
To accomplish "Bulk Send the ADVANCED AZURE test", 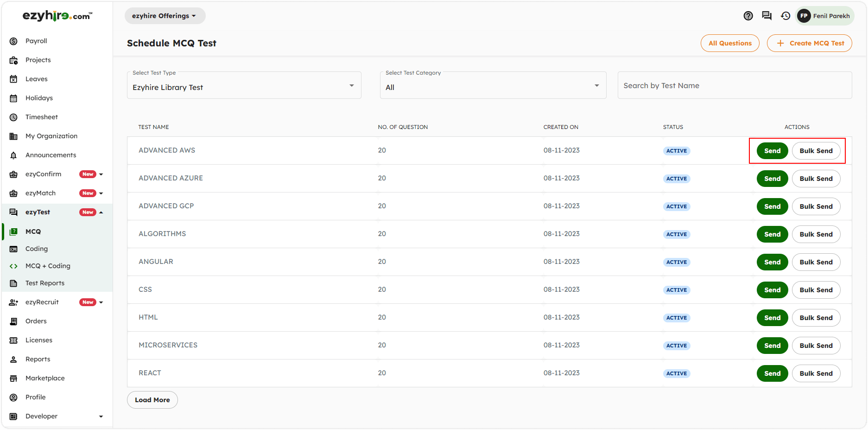I will pos(816,179).
